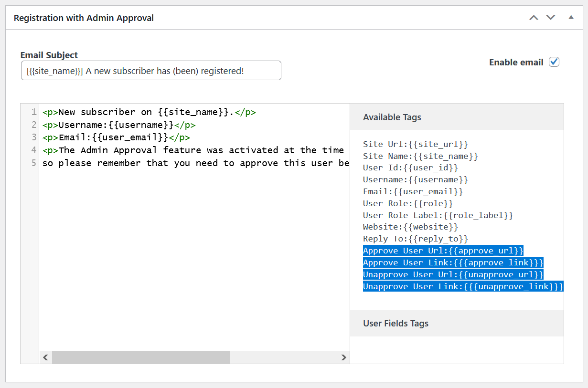Toggle the Enable email checkbox
The height and width of the screenshot is (388, 588).
[x=554, y=62]
